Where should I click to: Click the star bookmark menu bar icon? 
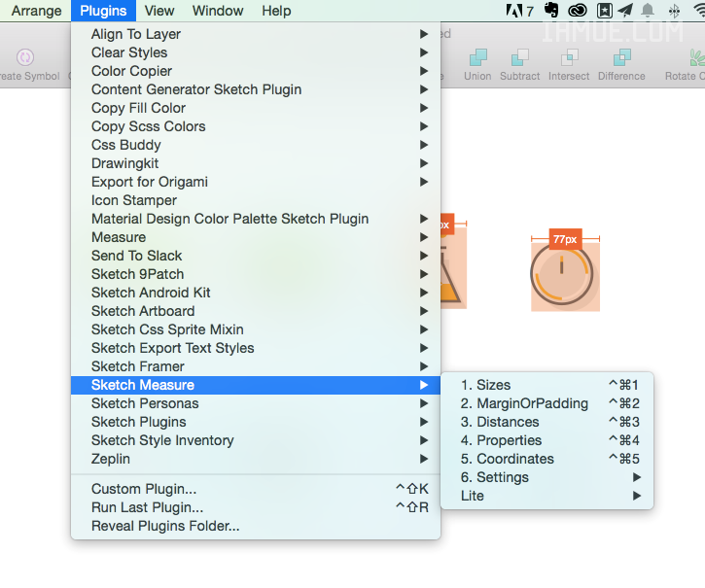604,11
